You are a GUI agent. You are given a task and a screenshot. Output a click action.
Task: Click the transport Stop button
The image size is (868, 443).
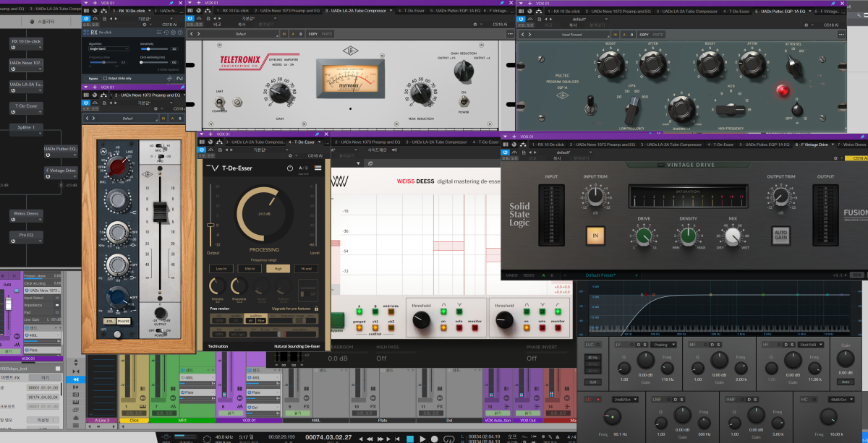411,438
